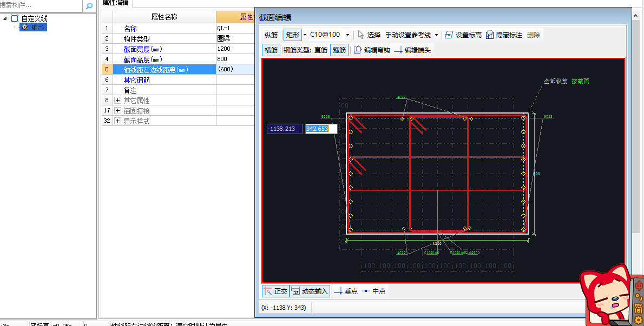This screenshot has height=326, width=644.
Task: Switch to the 属性编辑 tab
Action: [x=116, y=3]
